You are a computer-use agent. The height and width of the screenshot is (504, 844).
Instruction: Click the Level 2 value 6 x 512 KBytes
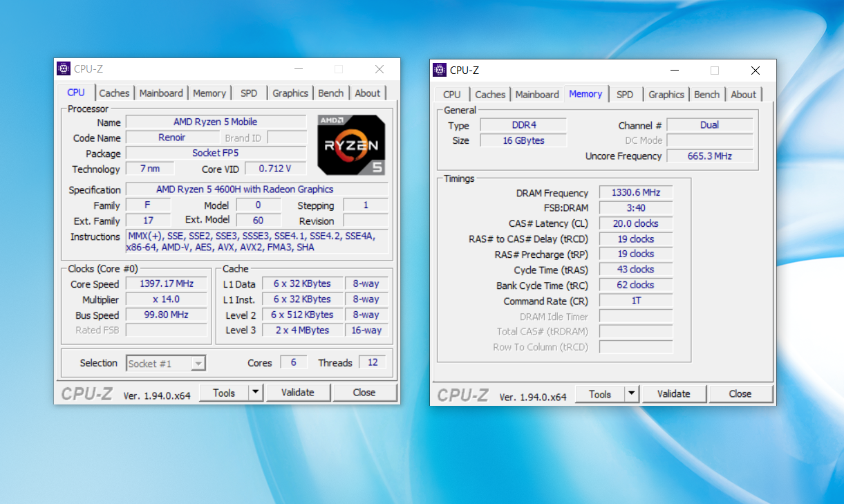[x=301, y=315]
